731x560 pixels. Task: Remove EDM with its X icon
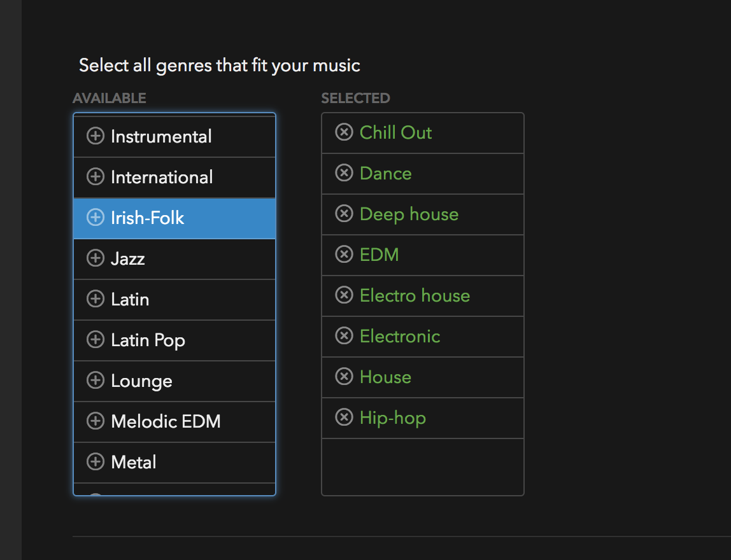tap(344, 255)
